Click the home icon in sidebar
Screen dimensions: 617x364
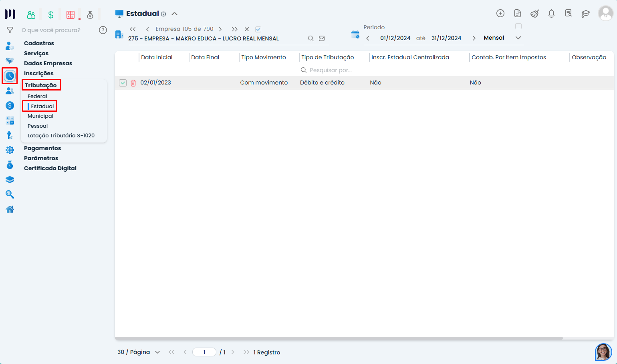(x=10, y=209)
